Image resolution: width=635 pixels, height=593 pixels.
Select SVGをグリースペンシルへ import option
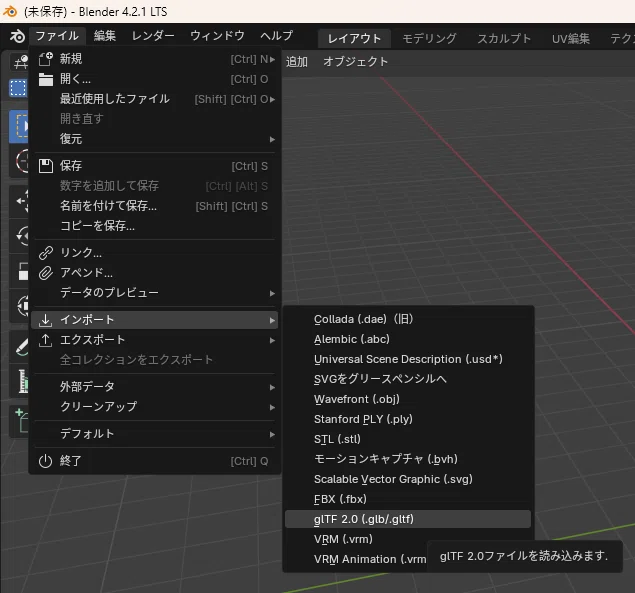tap(408, 379)
